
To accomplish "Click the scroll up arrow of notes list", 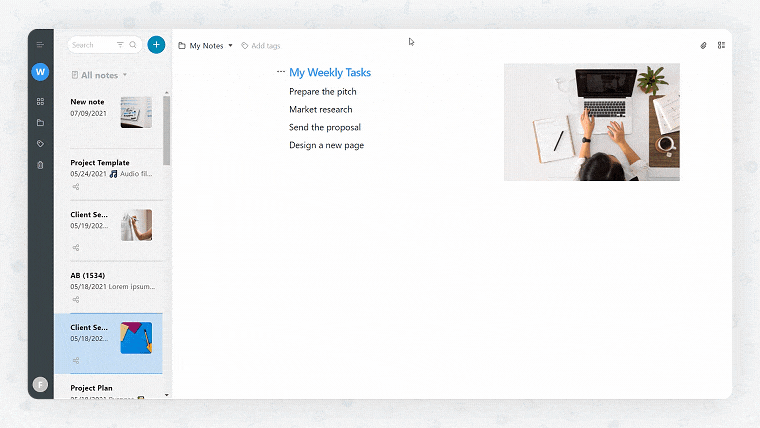I will click(x=167, y=92).
